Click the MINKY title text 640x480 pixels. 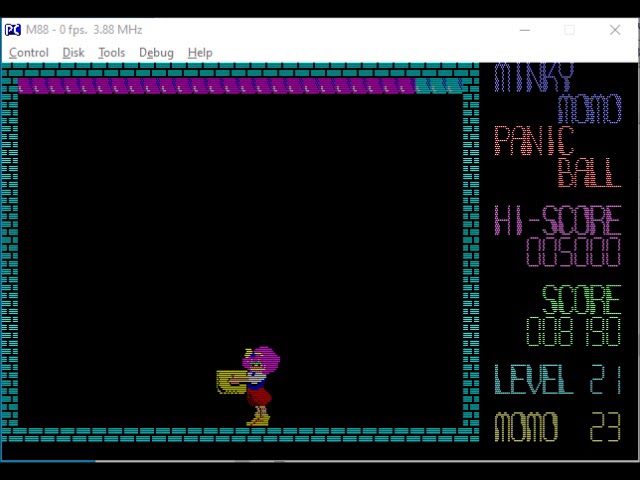click(534, 78)
